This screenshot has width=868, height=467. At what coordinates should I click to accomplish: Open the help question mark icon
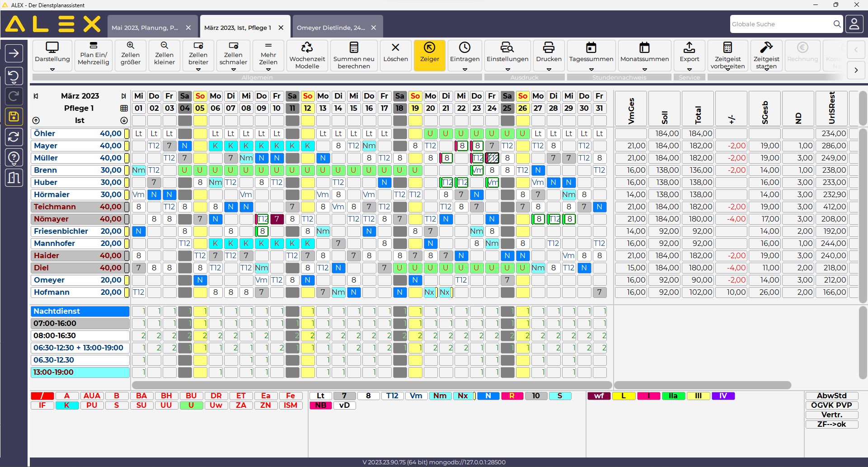point(14,158)
